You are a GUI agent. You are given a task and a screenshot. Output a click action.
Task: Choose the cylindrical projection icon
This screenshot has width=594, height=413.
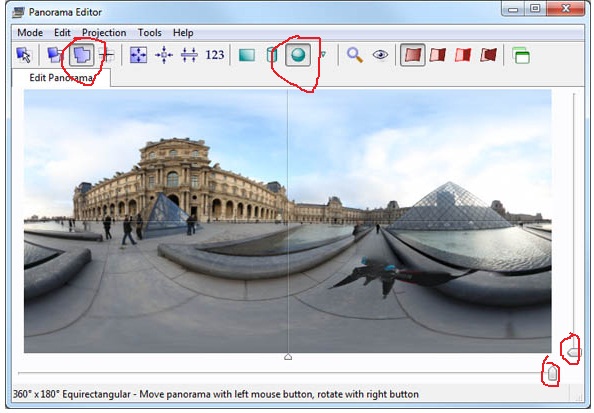[272, 55]
